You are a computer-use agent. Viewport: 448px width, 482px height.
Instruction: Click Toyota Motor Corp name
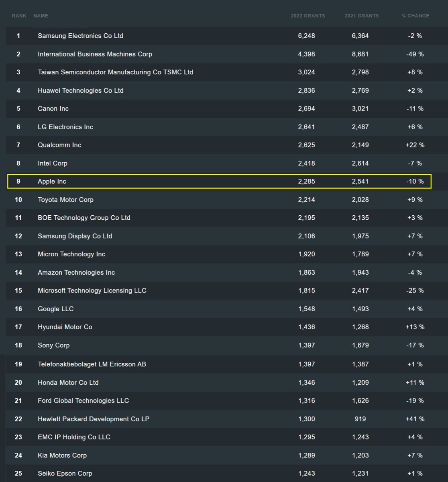click(x=65, y=200)
